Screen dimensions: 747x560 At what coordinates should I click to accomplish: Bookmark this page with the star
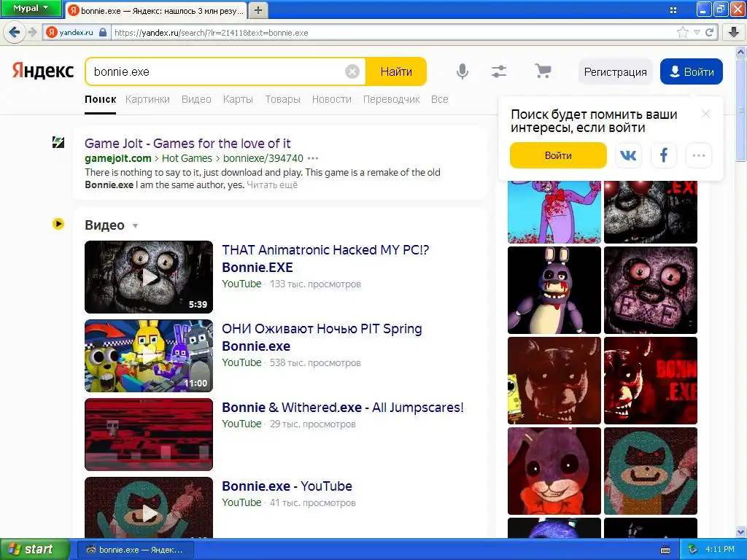[682, 32]
